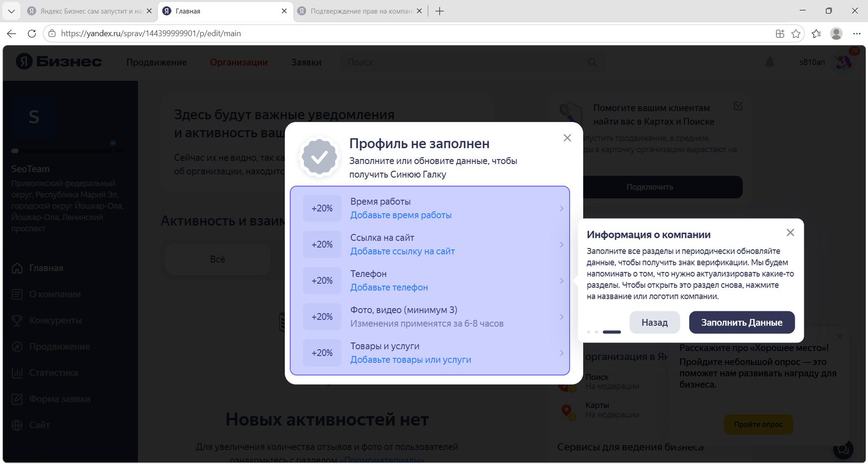
Task: Open browser favorites list icon
Action: pyautogui.click(x=816, y=34)
